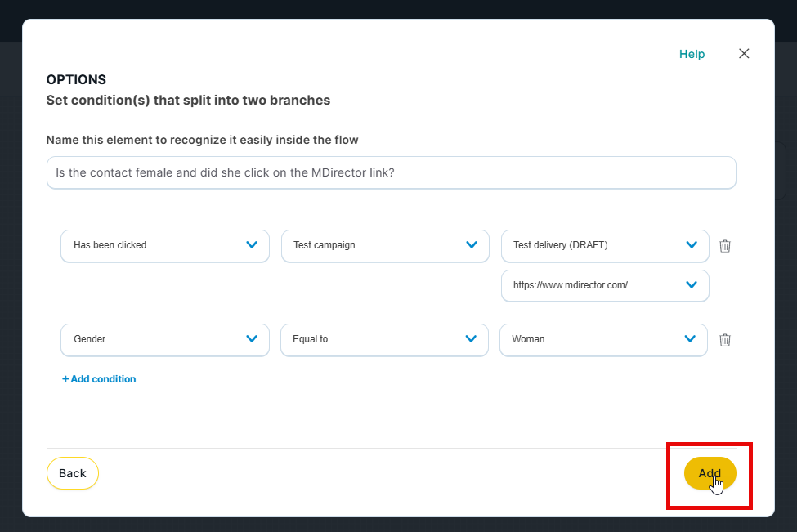Remove the Gender condition with trash icon

(724, 340)
